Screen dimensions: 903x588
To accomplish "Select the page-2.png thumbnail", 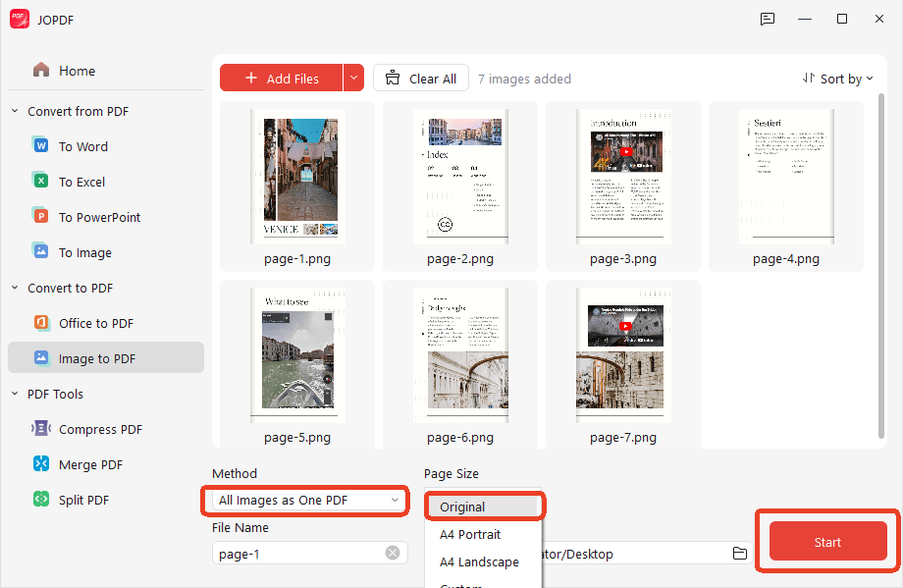I will [460, 186].
